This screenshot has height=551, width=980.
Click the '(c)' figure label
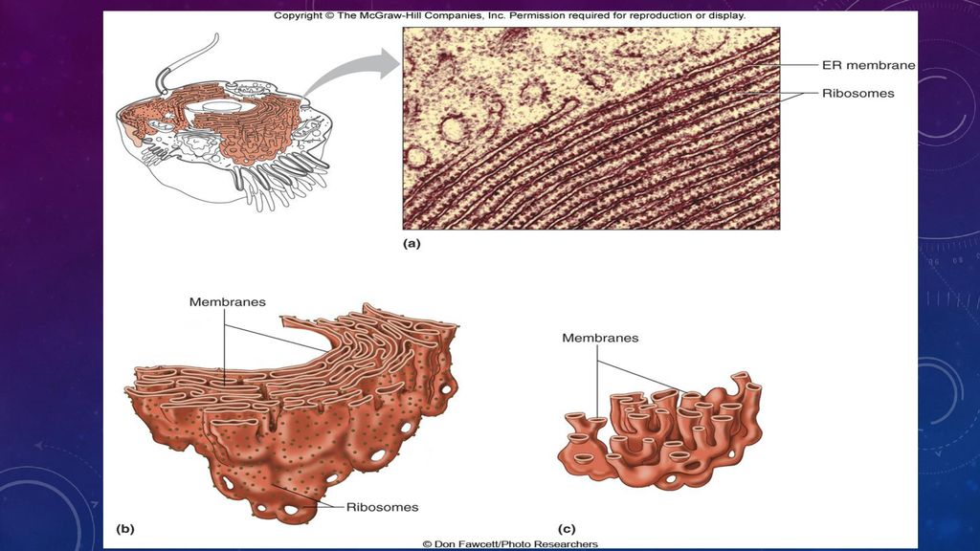tap(567, 529)
